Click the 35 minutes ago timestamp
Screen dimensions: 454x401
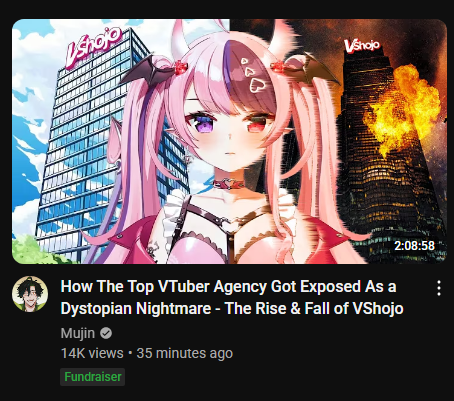coord(185,353)
